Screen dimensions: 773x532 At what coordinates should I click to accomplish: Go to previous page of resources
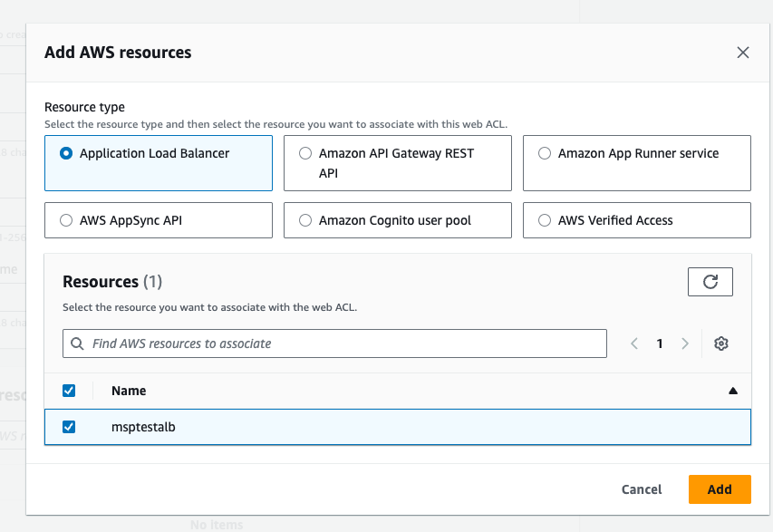[x=634, y=343]
